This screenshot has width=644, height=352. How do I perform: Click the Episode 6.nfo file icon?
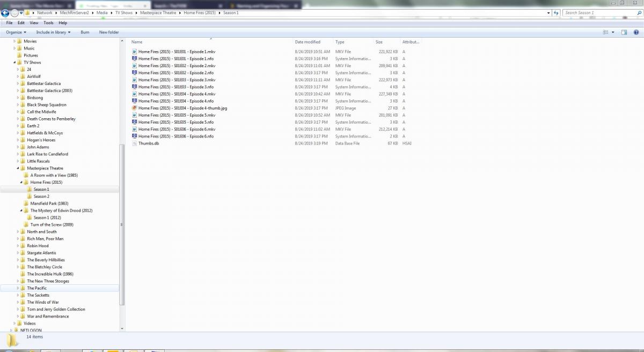[135, 137]
